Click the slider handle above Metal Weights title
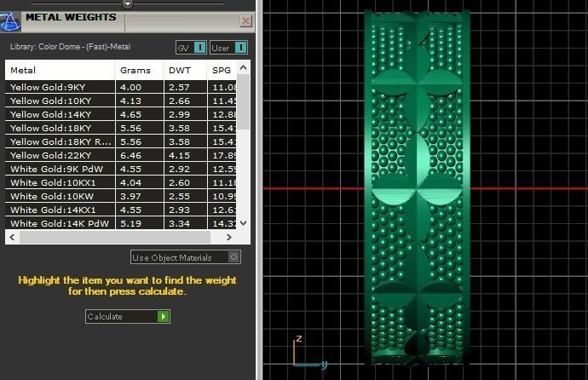The height and width of the screenshot is (380, 588). pyautogui.click(x=128, y=3)
